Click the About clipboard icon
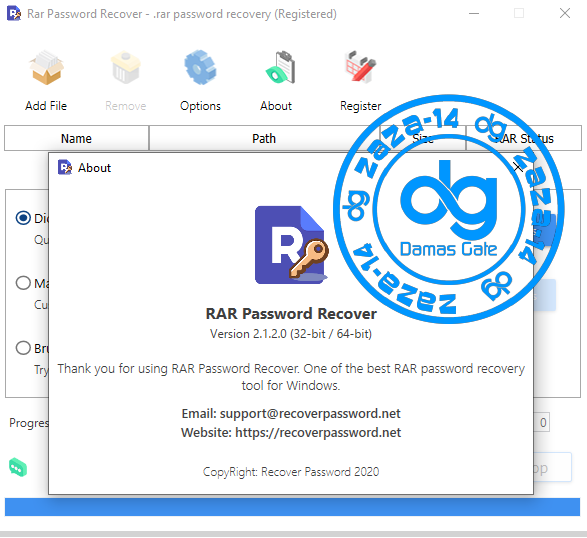The image size is (587, 538). [281, 67]
